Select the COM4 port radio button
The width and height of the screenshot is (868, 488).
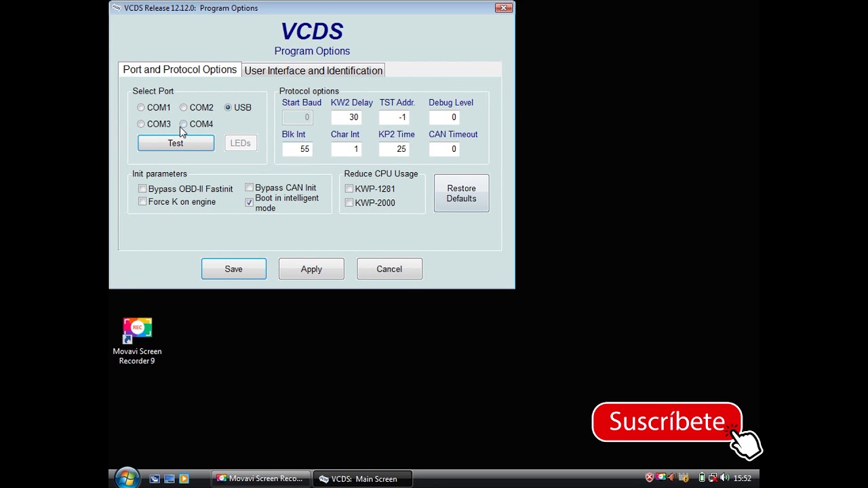click(183, 124)
